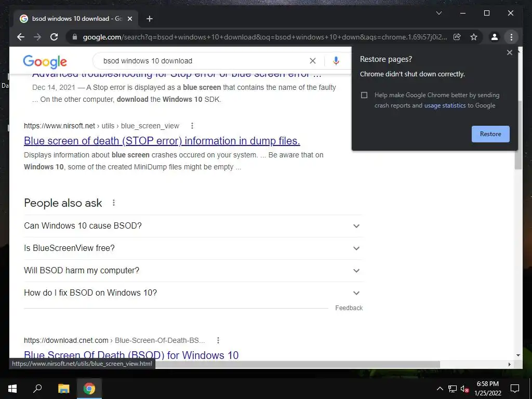The height and width of the screenshot is (399, 532).
Task: Click the address bar URL
Action: point(264,37)
